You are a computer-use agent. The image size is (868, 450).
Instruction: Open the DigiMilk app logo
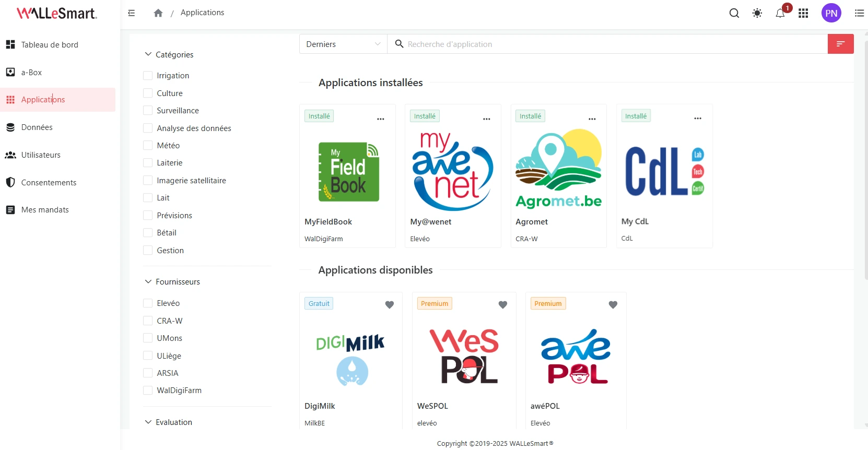click(350, 360)
